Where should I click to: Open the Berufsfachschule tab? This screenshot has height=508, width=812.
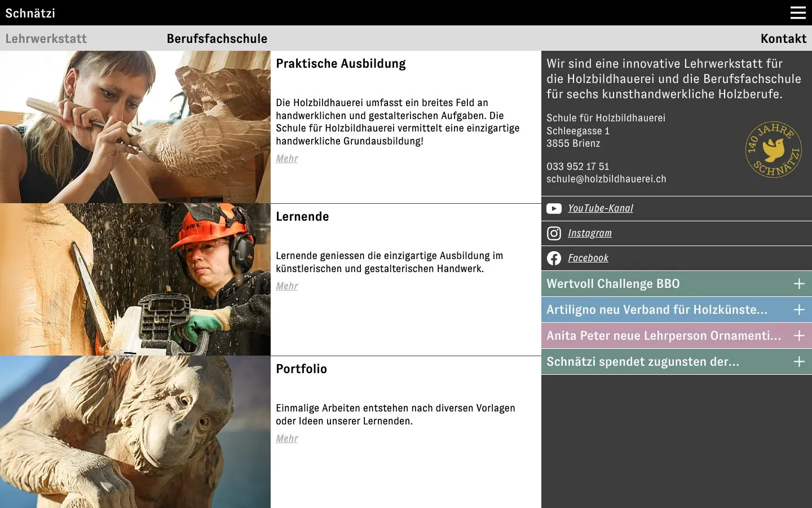coord(217,38)
